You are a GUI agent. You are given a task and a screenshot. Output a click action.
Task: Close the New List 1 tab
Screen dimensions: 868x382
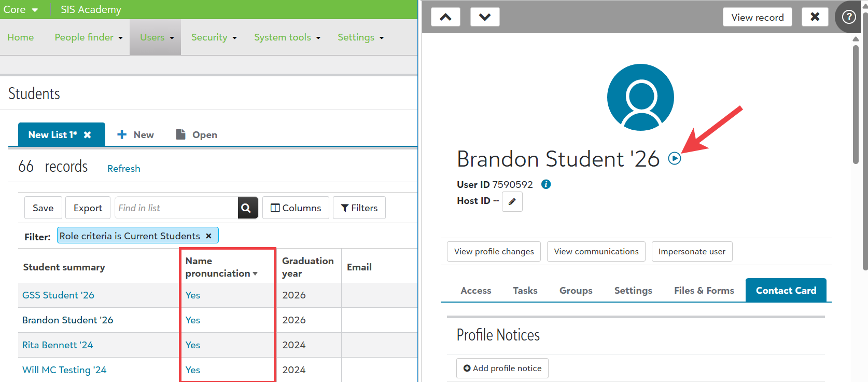pyautogui.click(x=88, y=135)
